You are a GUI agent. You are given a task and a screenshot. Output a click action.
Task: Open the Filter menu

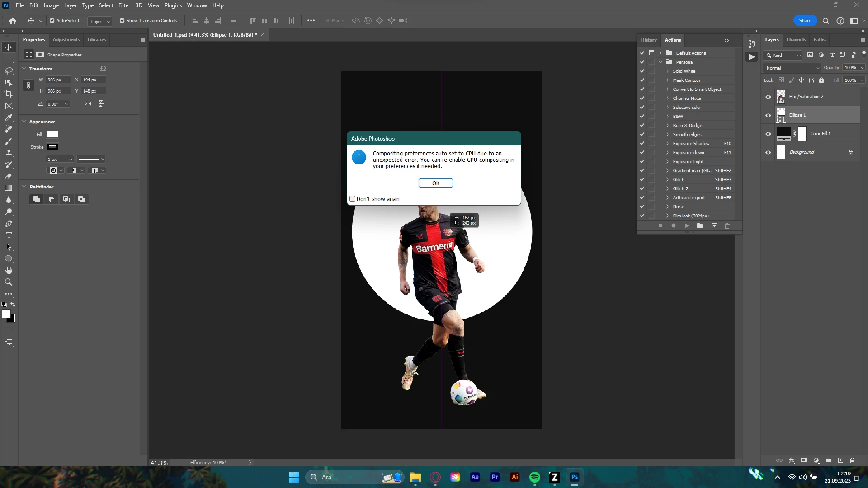pyautogui.click(x=124, y=5)
